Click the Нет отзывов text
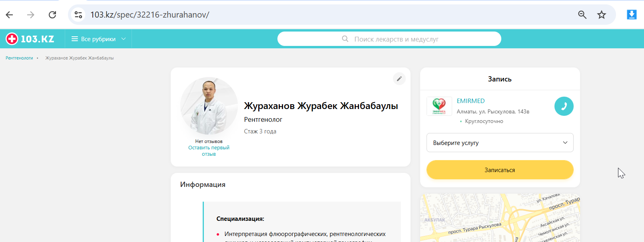The image size is (644, 242). [x=209, y=141]
